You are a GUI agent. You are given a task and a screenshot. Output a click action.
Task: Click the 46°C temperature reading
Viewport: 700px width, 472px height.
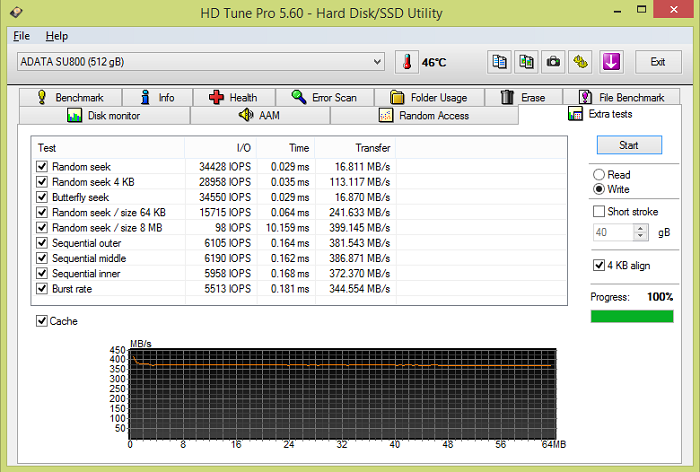tap(434, 62)
